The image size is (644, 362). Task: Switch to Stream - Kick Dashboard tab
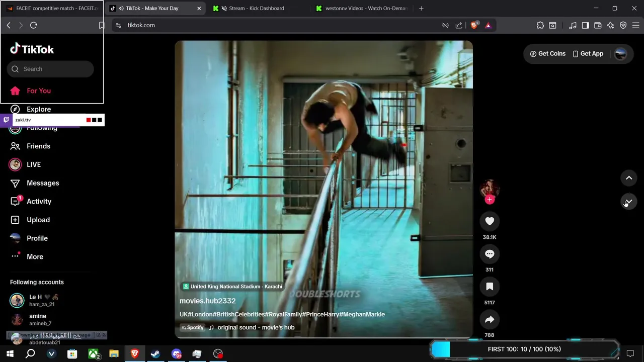257,8
